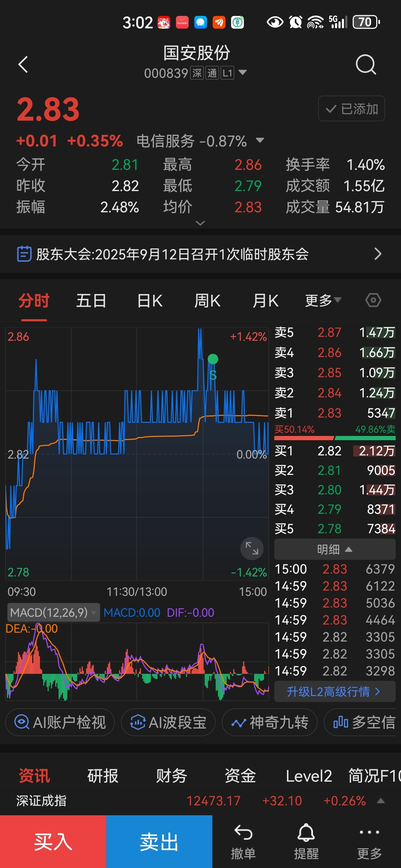
Task: Tap the 15:00 trade detail row
Action: pos(335,569)
